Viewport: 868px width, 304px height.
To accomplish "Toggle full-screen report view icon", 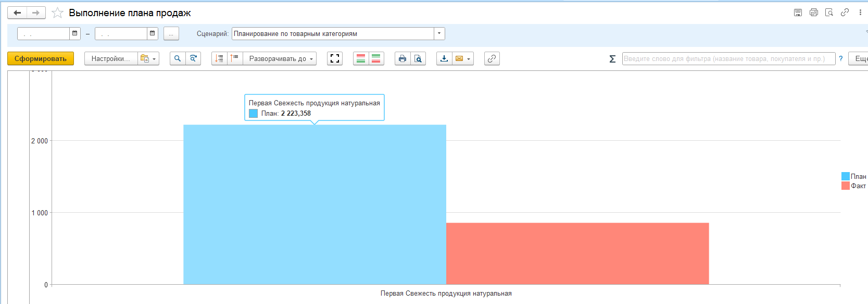I will point(335,58).
